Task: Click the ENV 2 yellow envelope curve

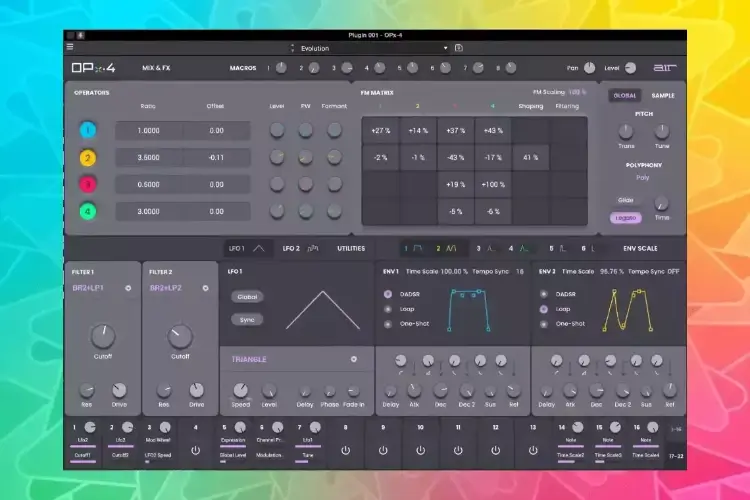Action: [x=628, y=310]
